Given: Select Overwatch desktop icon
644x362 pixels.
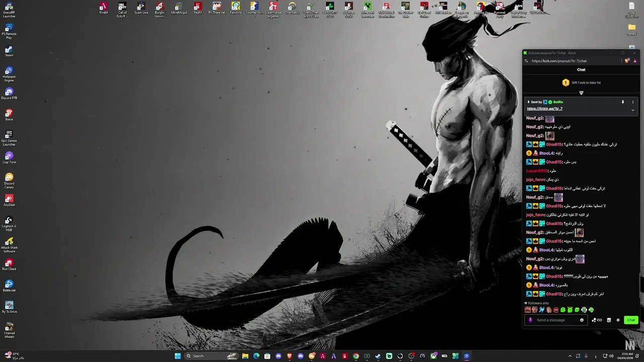Looking at the screenshot, I should point(292,9).
